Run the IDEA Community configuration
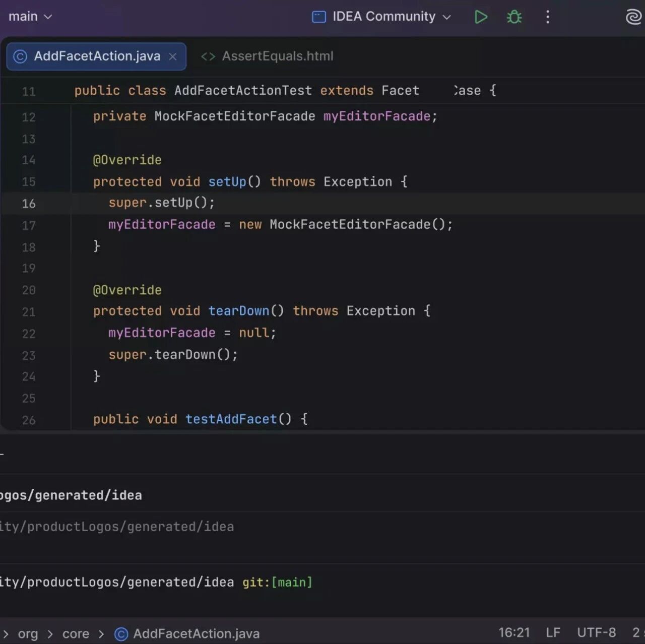 click(481, 17)
